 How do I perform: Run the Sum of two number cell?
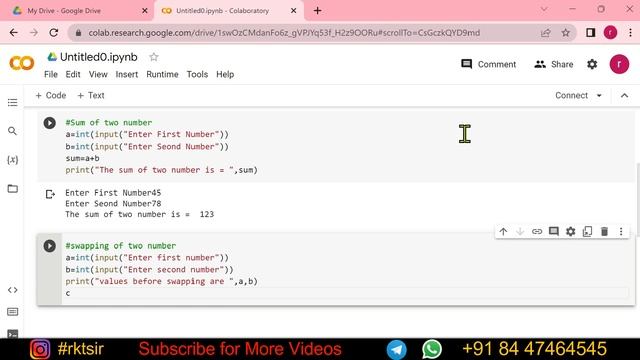tap(50, 123)
